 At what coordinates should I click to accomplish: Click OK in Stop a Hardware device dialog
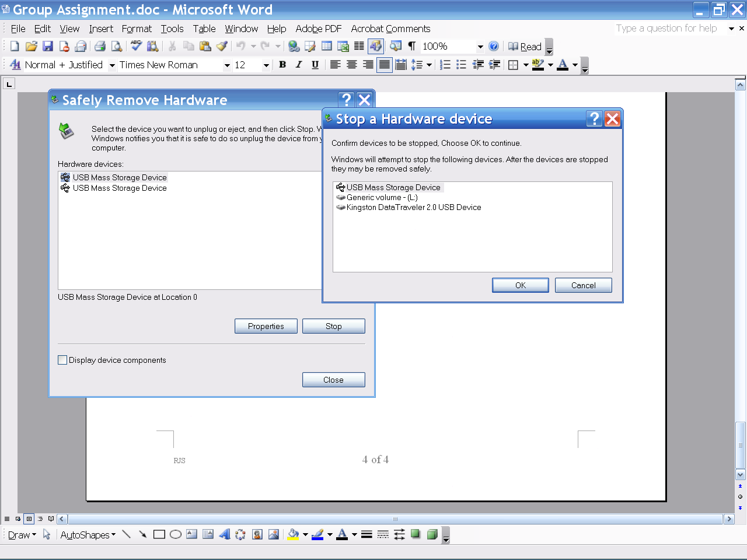[x=521, y=285]
